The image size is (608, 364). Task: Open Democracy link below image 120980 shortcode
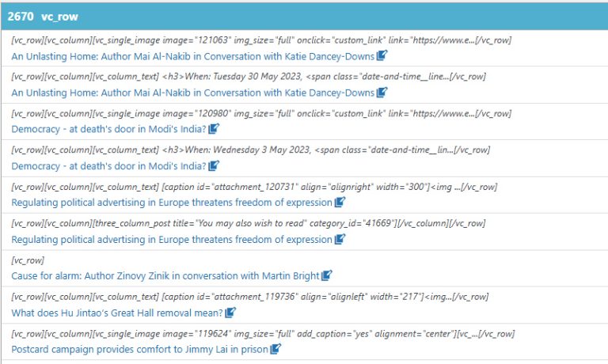point(108,129)
